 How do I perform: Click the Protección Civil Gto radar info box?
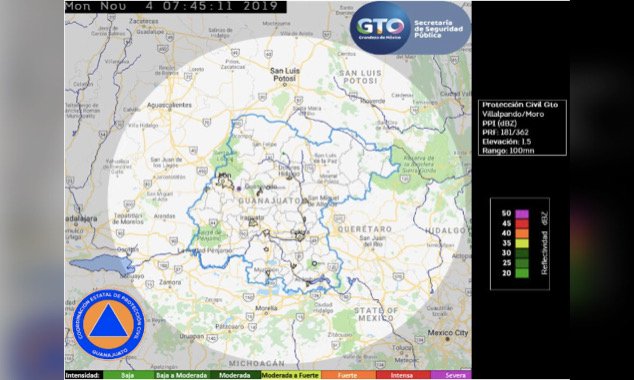[x=522, y=128]
